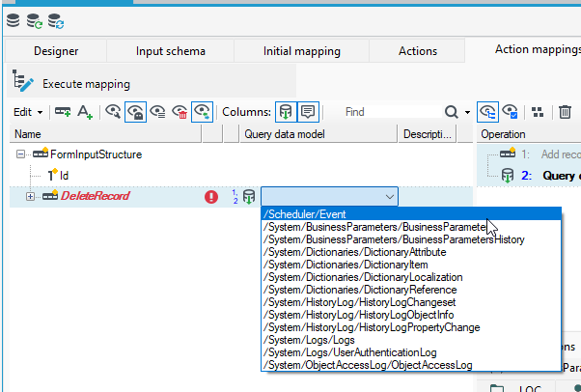Click the trash delete icon in Operation toolbar
Image resolution: width=581 pixels, height=392 pixels.
[x=565, y=112]
